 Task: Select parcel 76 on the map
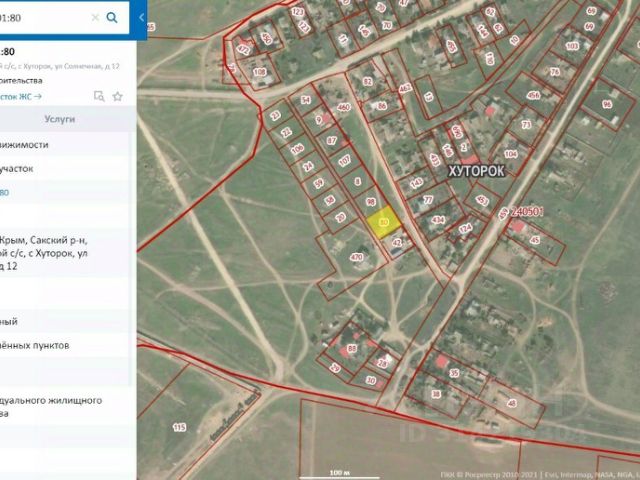(555, 72)
